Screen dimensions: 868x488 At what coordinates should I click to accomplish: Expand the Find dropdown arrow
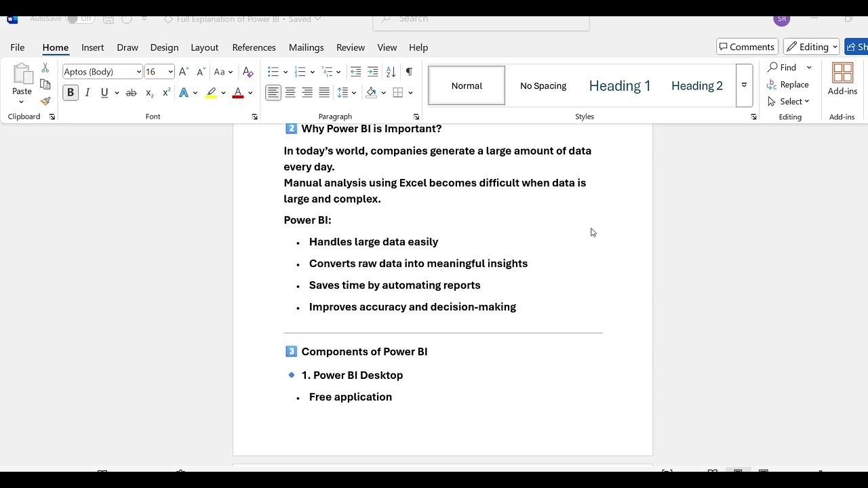(x=809, y=68)
